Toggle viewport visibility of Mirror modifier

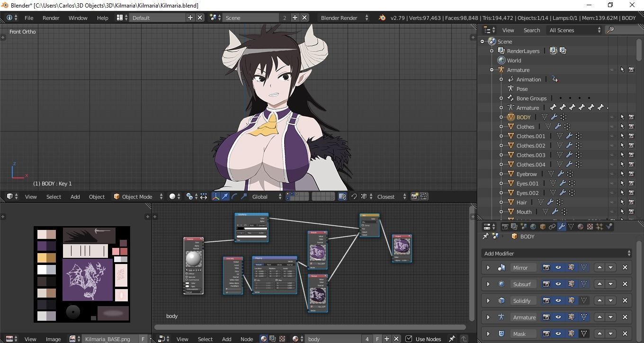click(x=558, y=267)
